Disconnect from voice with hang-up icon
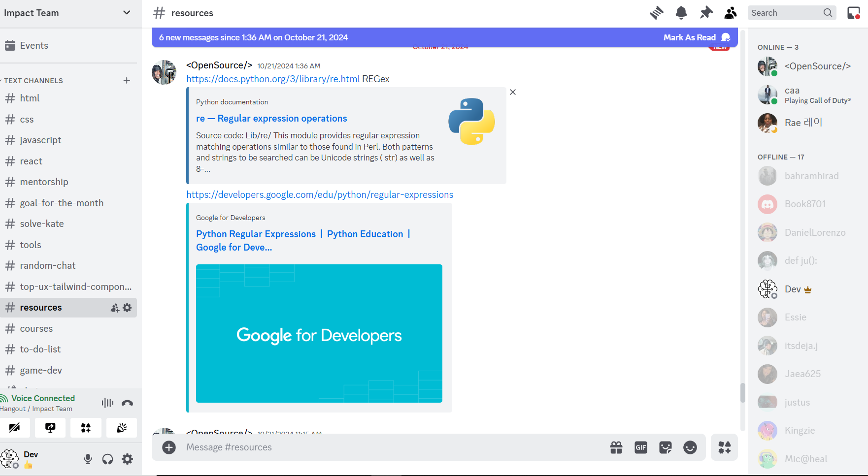 tap(127, 403)
